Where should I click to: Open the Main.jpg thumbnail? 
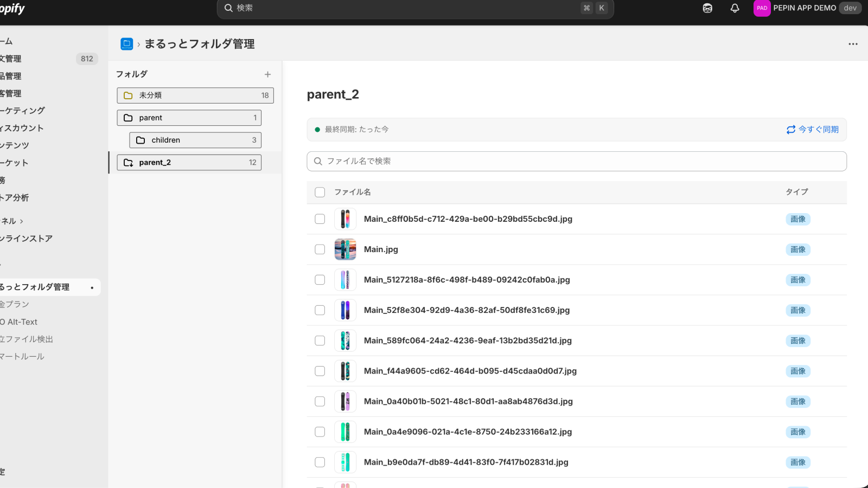click(345, 249)
